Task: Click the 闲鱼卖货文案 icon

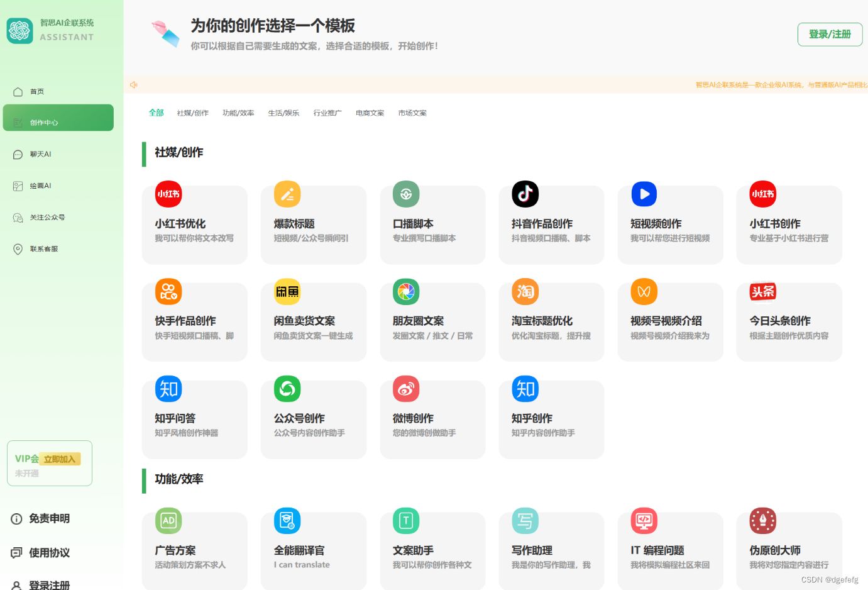Action: click(287, 291)
